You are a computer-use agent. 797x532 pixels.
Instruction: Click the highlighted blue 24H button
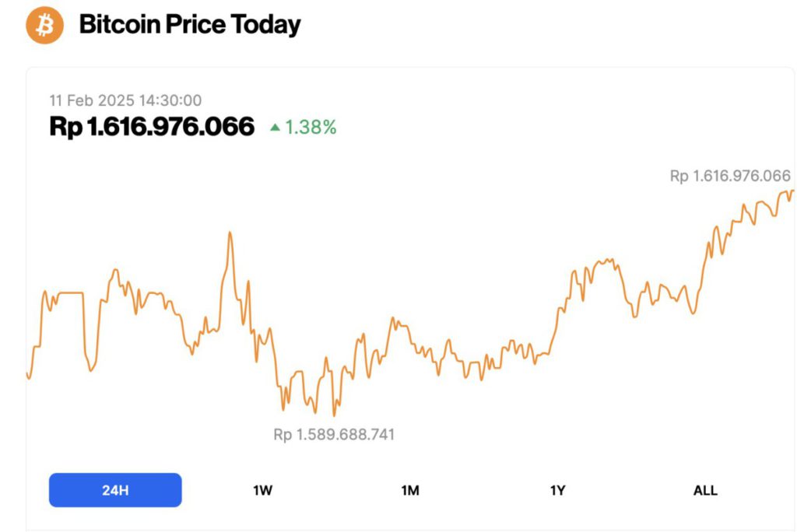click(x=114, y=489)
